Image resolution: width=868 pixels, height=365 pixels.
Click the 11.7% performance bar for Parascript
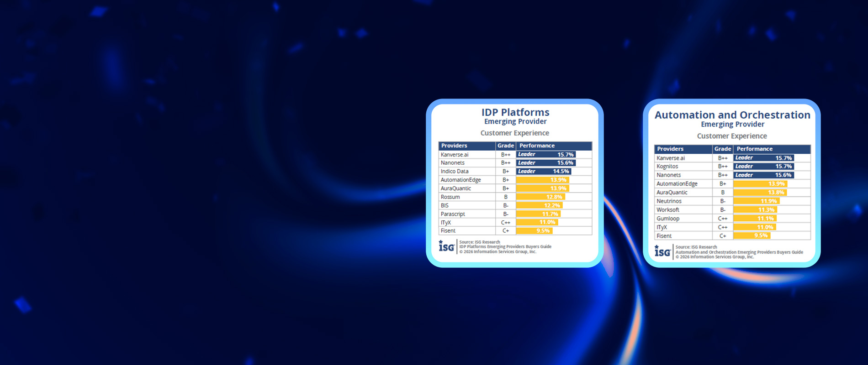pos(539,214)
